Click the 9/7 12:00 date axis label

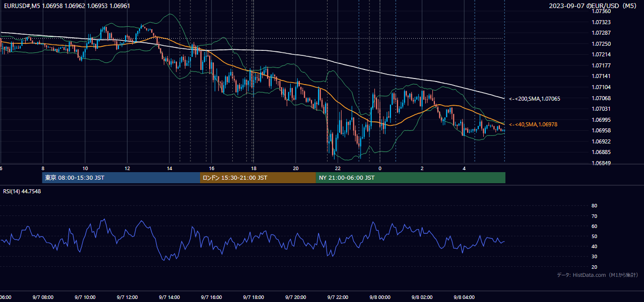coord(127,297)
